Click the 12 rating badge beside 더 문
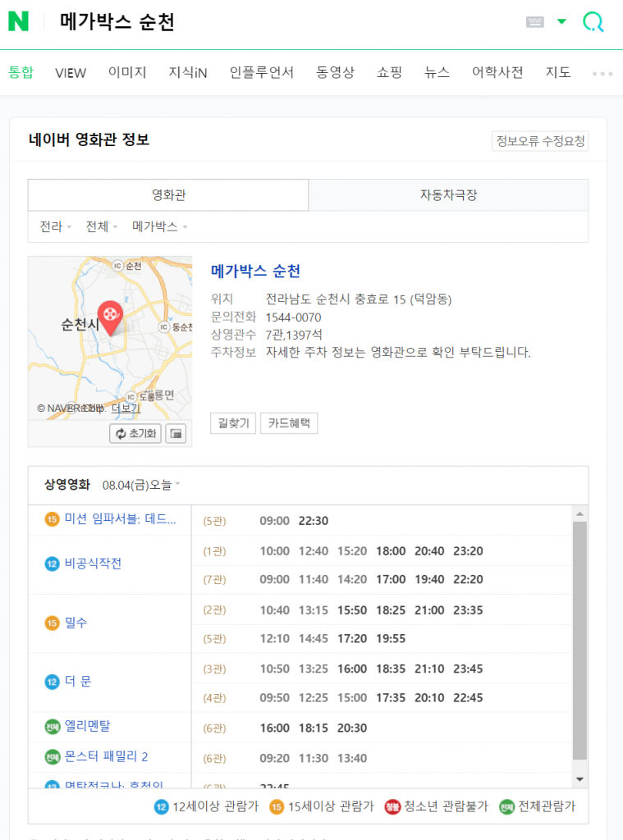This screenshot has height=840, width=623. point(52,682)
